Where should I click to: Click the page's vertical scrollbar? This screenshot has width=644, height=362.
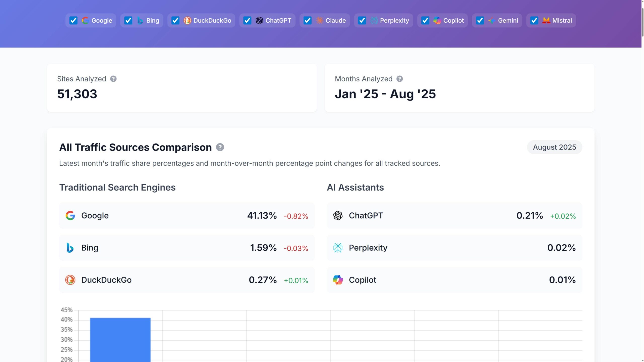pyautogui.click(x=642, y=23)
